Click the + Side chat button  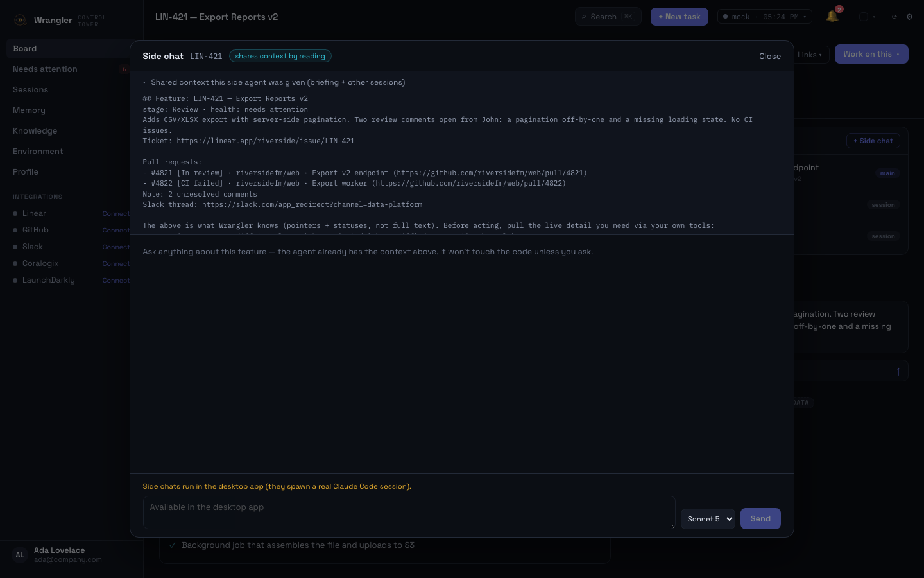[873, 141]
